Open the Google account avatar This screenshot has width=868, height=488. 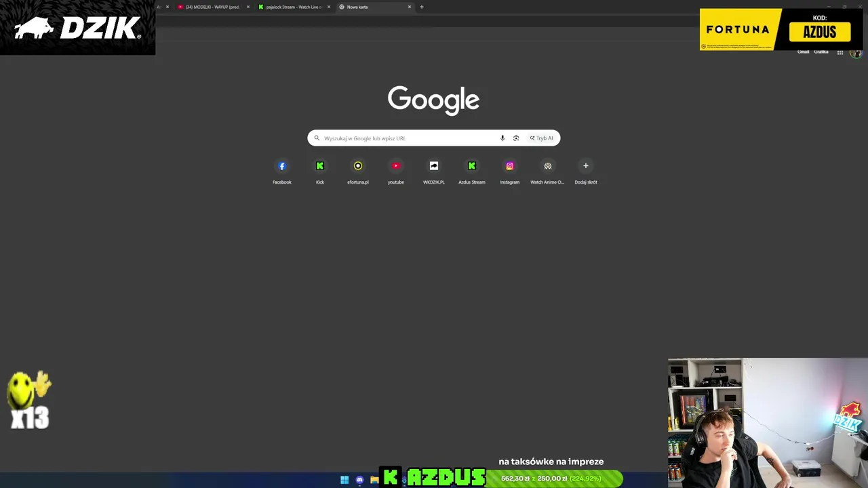point(856,53)
